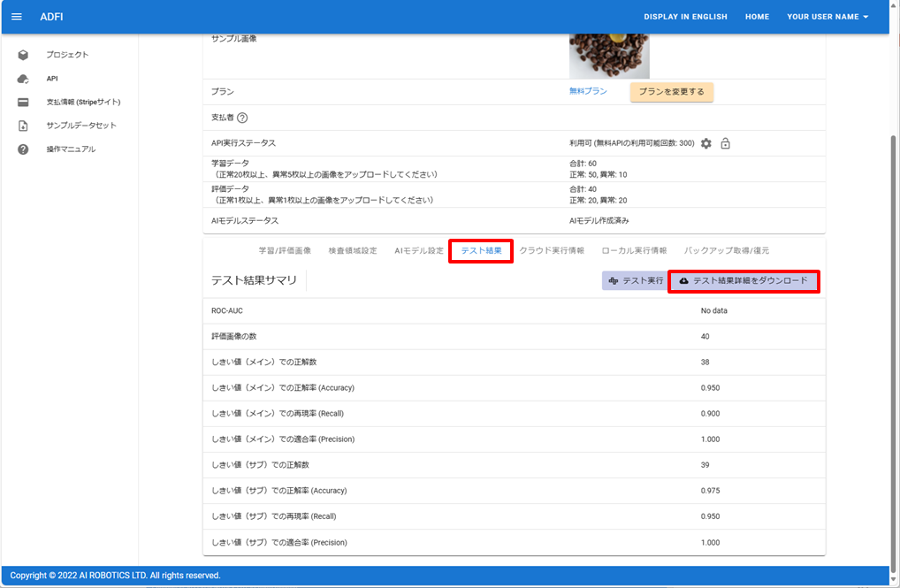Click しきい値（メイン）での再現率 (Recall) label
Viewport: 900px width, 588px height.
[278, 414]
